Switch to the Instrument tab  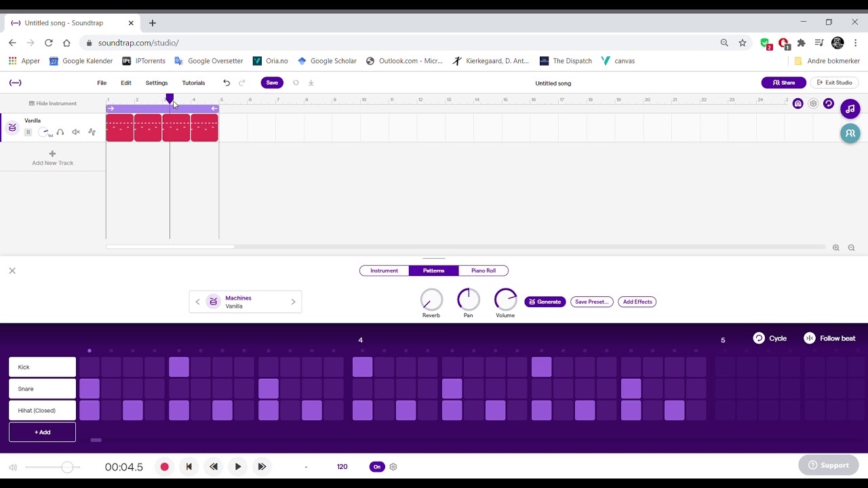coord(384,270)
